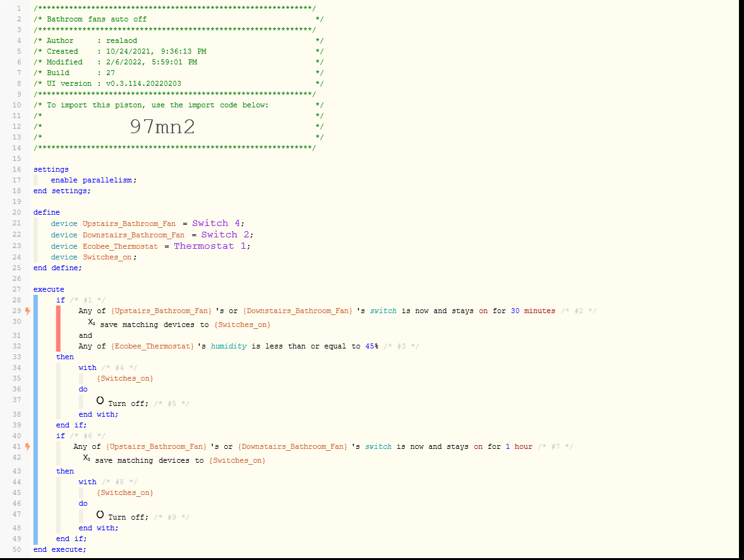Click the 45% humidity threshold value
This screenshot has width=744, height=560.
coord(404,345)
